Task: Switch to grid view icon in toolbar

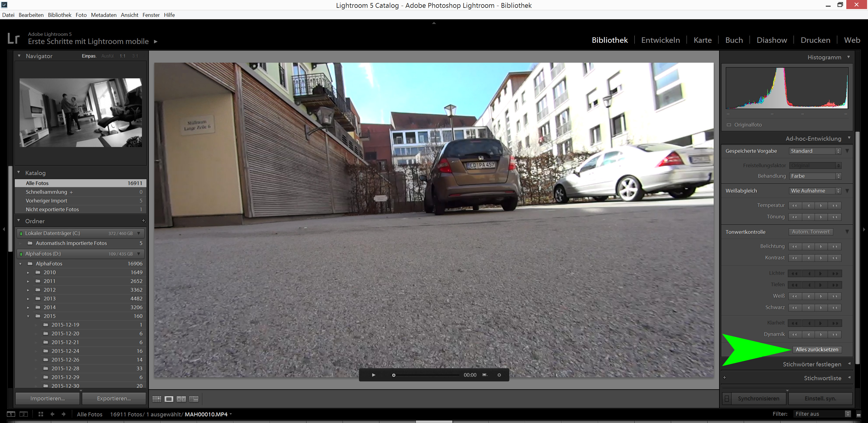Action: 157,399
